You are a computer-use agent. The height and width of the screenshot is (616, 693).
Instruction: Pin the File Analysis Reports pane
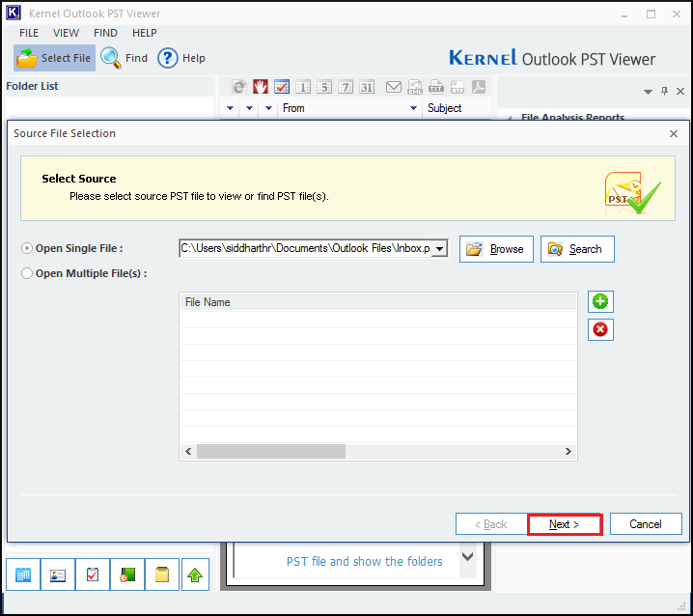(664, 91)
